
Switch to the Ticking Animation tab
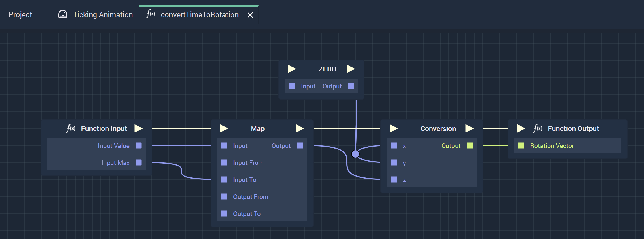pos(95,15)
